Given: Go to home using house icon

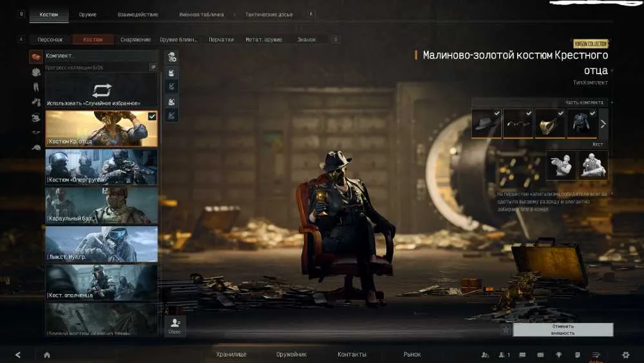Looking at the screenshot, I should [47, 355].
